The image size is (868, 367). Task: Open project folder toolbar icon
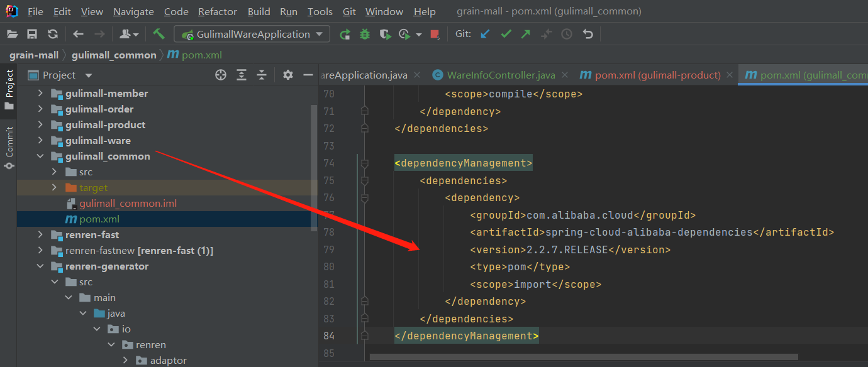point(12,34)
